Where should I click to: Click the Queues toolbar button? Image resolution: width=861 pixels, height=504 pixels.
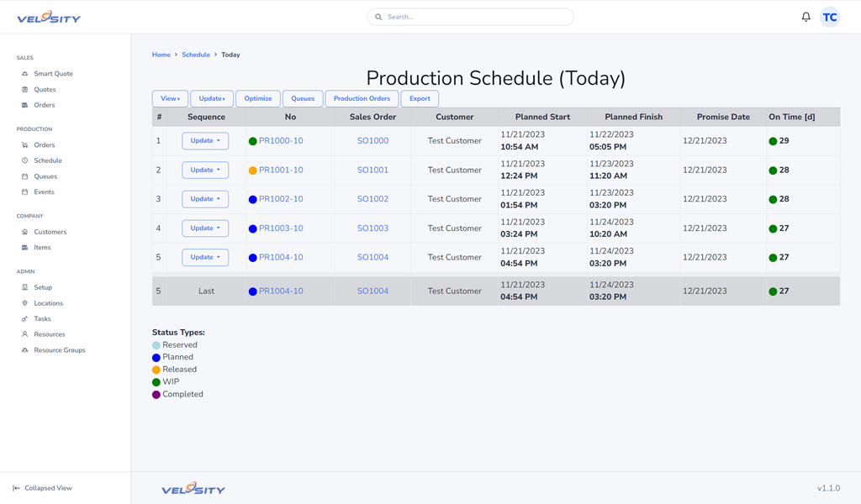tap(303, 99)
